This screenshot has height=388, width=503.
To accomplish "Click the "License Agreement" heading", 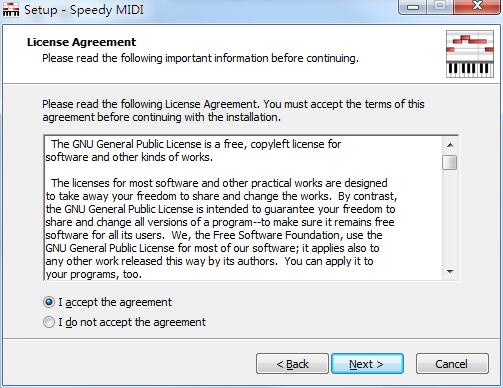I will pos(81,42).
